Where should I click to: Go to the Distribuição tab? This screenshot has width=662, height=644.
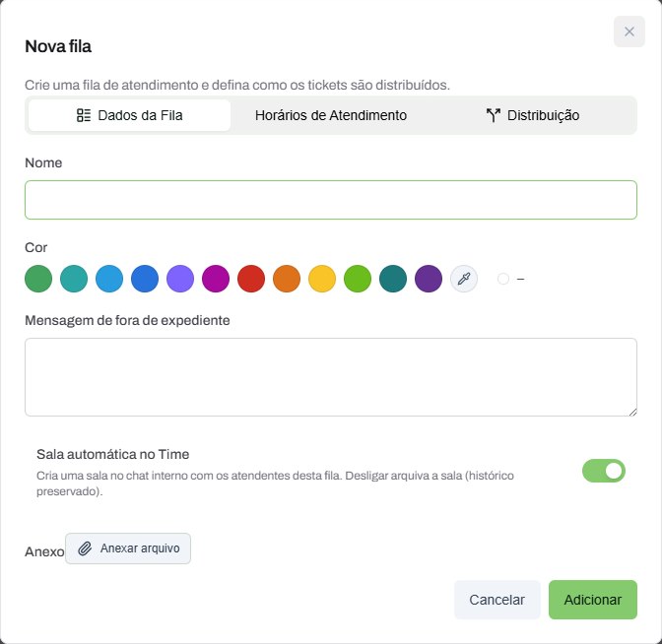click(532, 115)
